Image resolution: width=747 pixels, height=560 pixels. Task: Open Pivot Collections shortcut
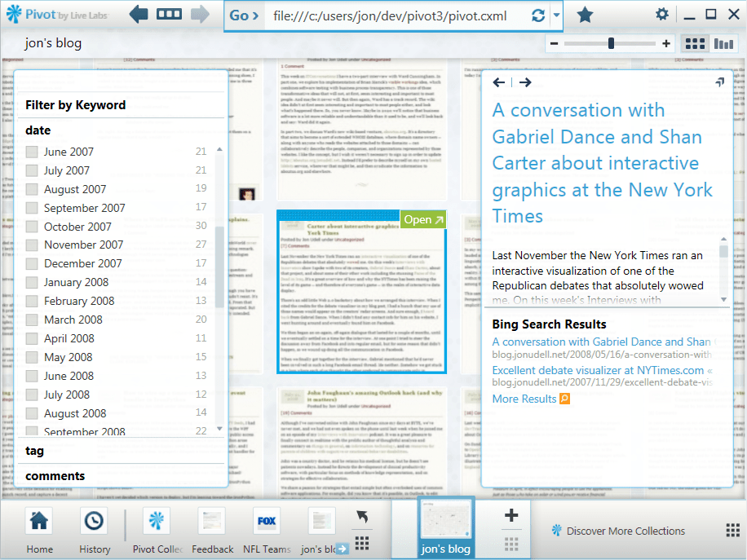[x=157, y=531]
